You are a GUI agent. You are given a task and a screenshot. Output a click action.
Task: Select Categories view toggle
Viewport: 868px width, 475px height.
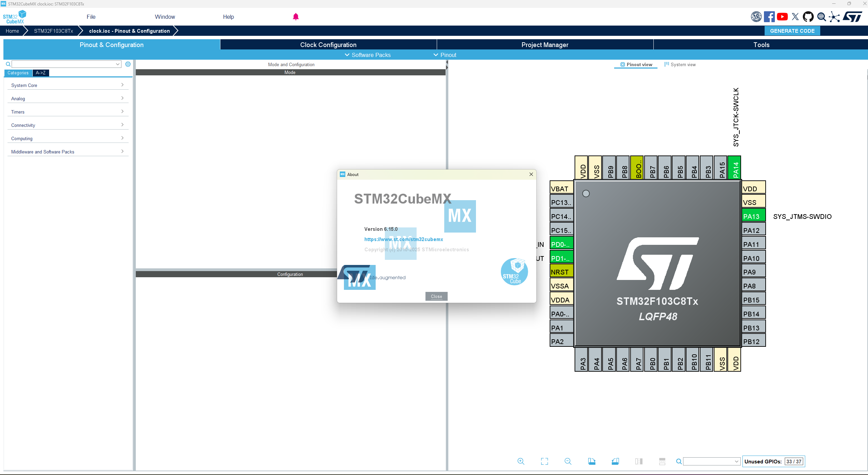pos(18,73)
